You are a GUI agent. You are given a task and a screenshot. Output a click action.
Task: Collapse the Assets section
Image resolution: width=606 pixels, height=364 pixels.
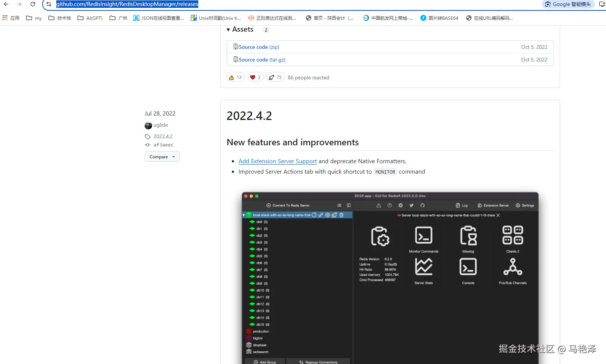click(240, 29)
